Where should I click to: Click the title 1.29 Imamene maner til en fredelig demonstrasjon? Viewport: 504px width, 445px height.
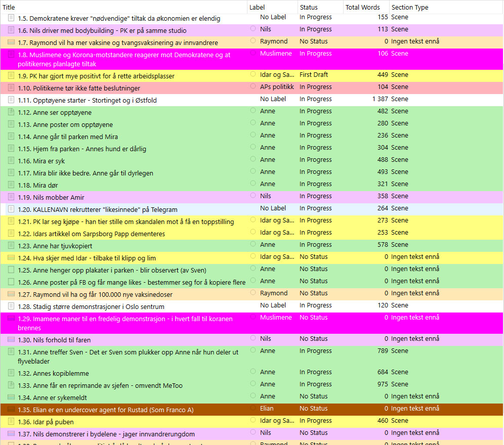125,323
